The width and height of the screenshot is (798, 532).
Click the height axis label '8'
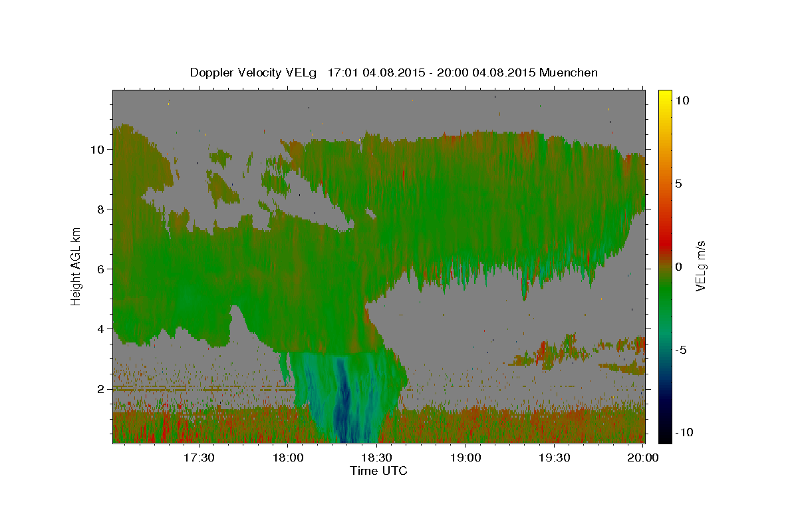click(x=101, y=209)
